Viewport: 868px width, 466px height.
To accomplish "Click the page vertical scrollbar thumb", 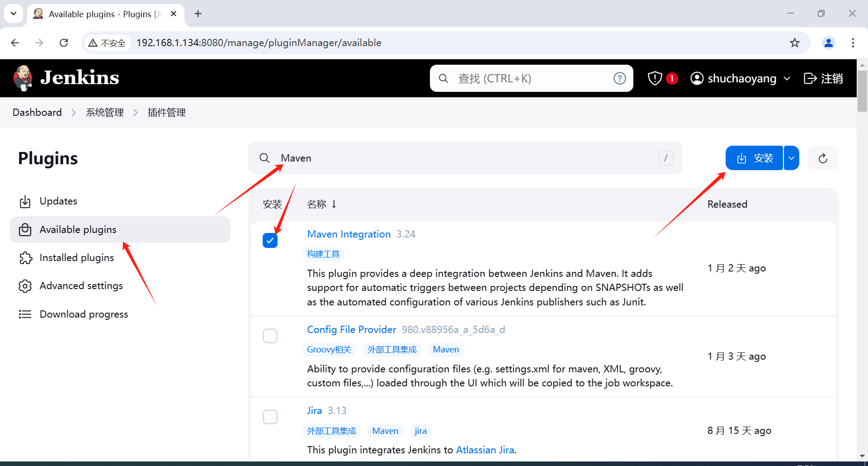I will click(862, 91).
